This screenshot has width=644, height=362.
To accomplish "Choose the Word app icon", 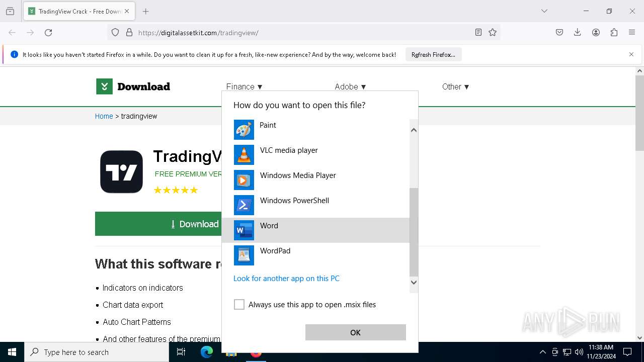I will (x=244, y=230).
